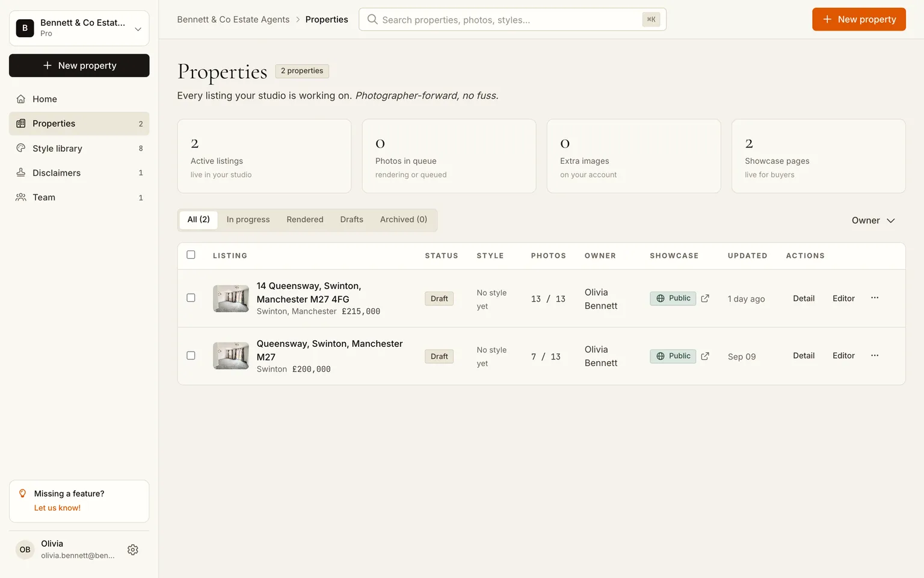Open the Owner filter dropdown

pos(873,220)
